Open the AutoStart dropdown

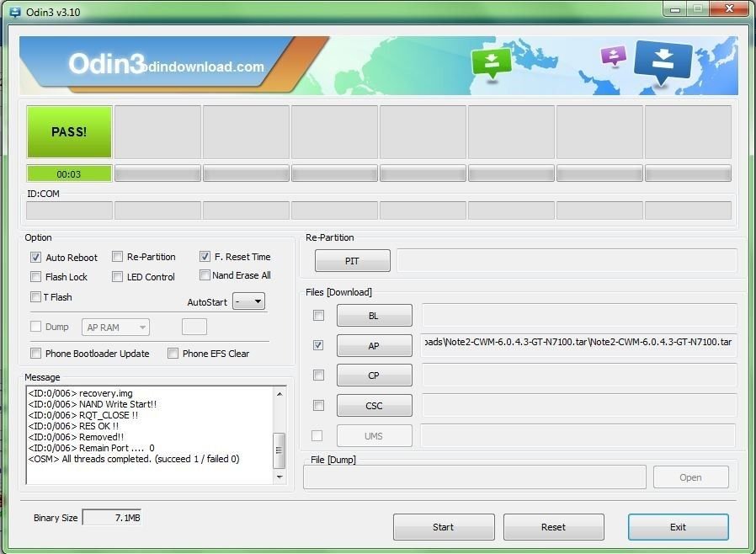pos(249,301)
